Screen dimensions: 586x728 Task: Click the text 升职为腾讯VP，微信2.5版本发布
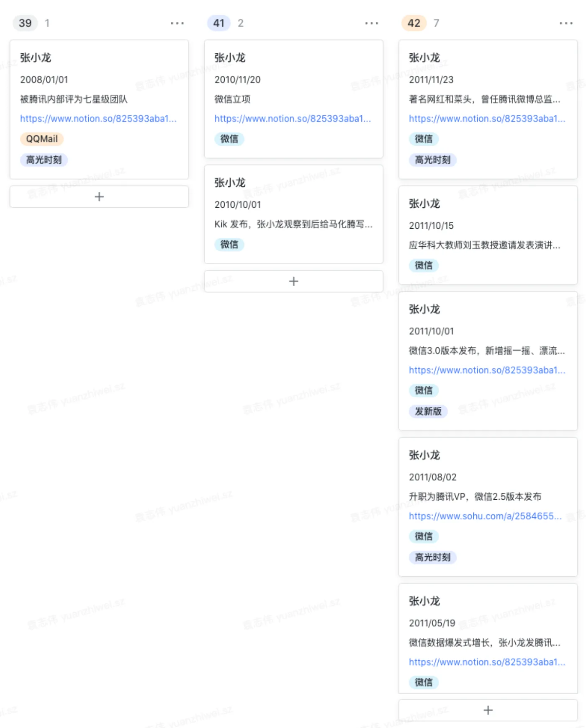(475, 497)
